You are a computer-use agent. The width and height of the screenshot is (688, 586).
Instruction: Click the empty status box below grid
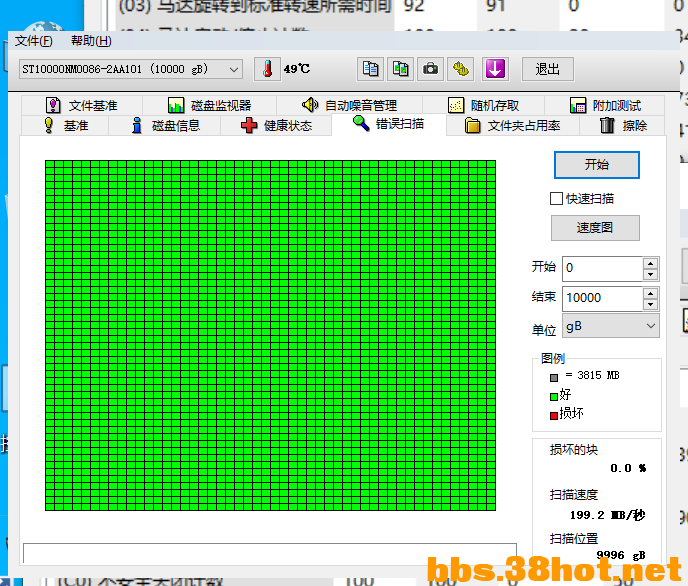pos(270,553)
